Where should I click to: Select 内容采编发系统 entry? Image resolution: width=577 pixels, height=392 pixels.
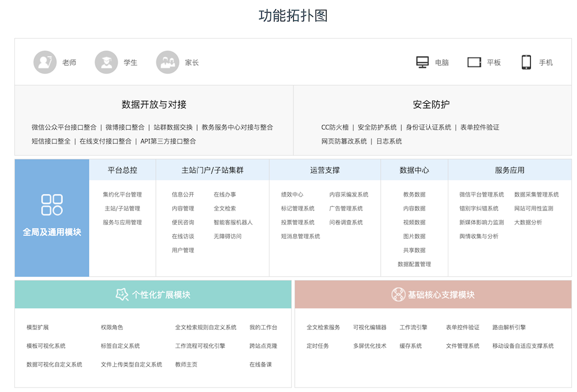[x=349, y=194]
